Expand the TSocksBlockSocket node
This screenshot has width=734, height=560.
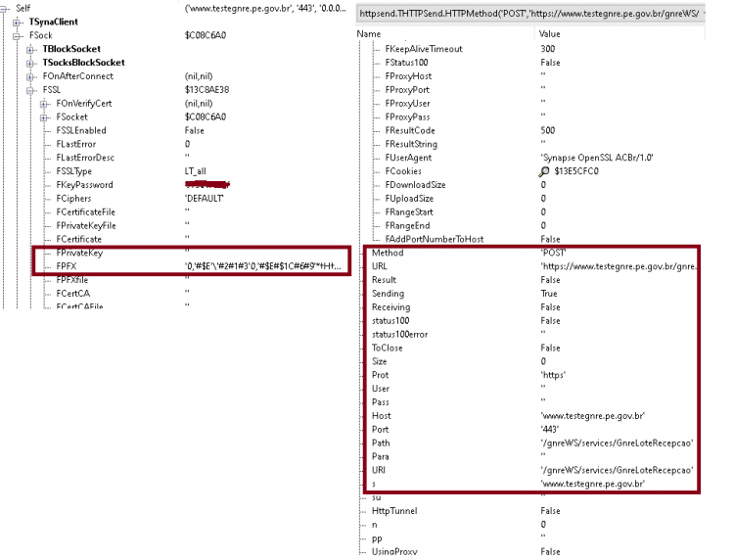coord(30,63)
